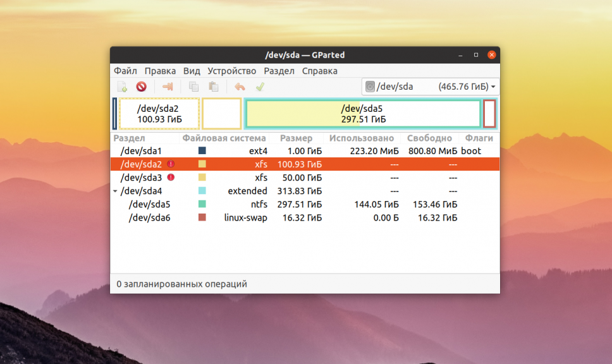612x364 pixels.
Task: Click the Copy partition toolbar icon
Action: pos(194,87)
